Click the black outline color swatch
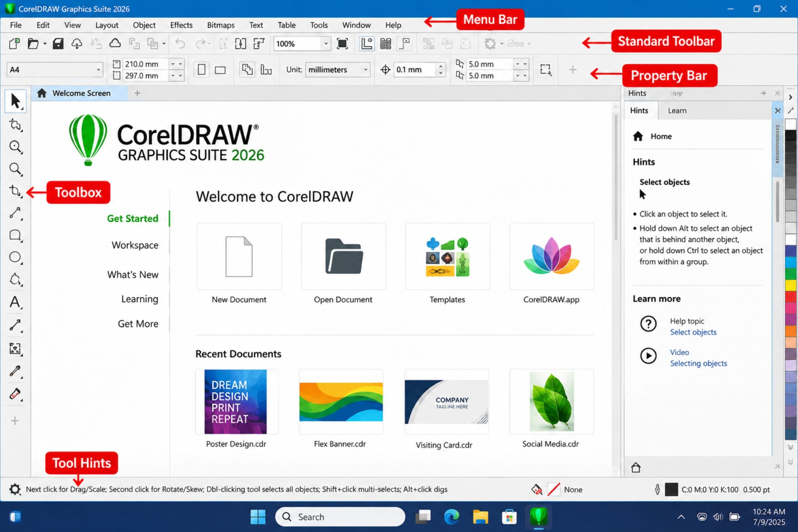 coord(671,489)
